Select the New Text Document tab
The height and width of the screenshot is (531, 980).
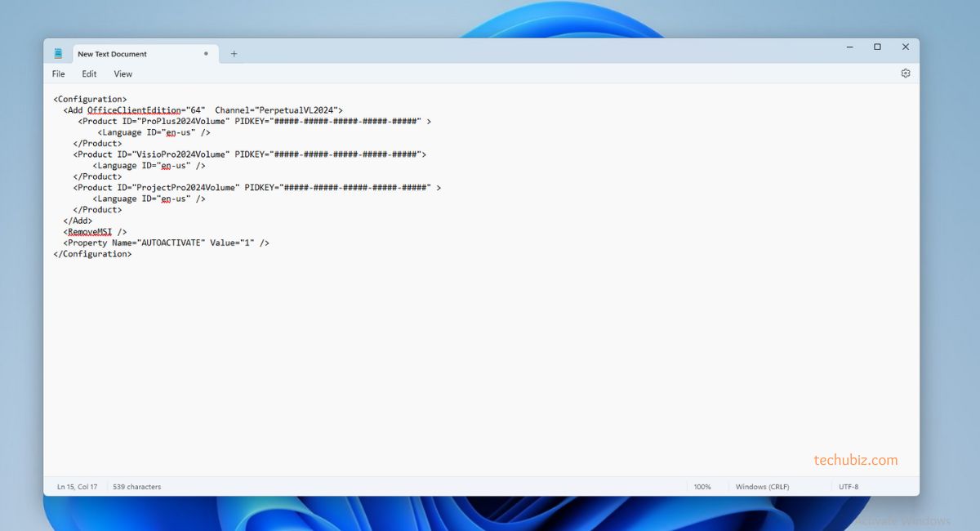[x=145, y=54]
